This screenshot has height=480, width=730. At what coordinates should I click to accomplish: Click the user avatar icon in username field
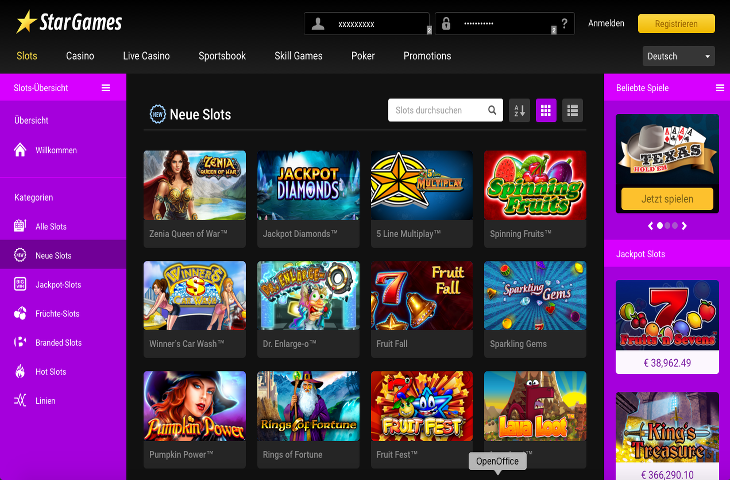tap(318, 24)
